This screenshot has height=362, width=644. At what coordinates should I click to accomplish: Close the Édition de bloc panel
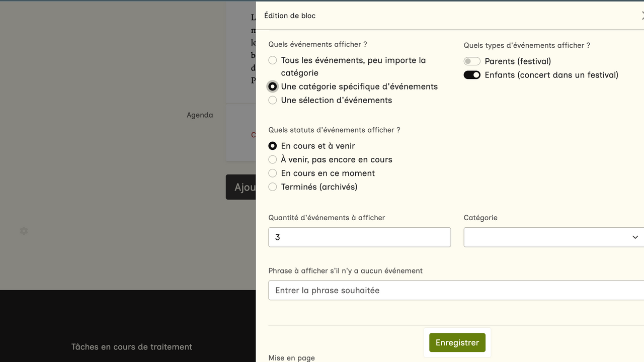[x=641, y=16]
